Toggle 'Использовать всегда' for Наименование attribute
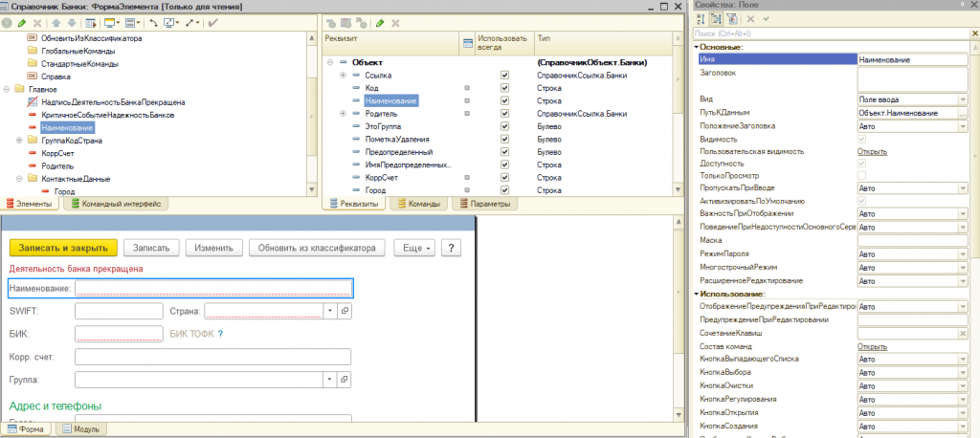This screenshot has height=438, width=980. coord(504,101)
